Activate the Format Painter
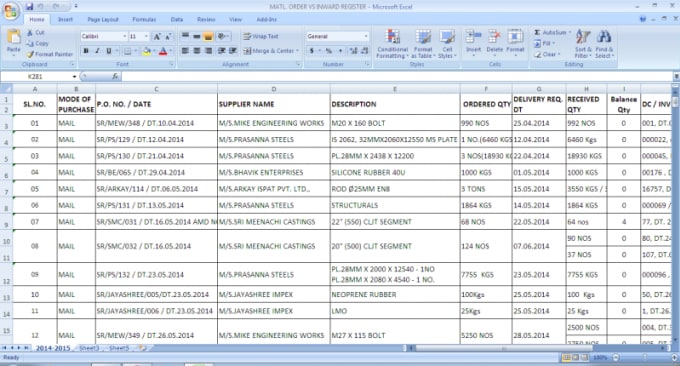Viewport: 680px width, 366px height. point(49,54)
